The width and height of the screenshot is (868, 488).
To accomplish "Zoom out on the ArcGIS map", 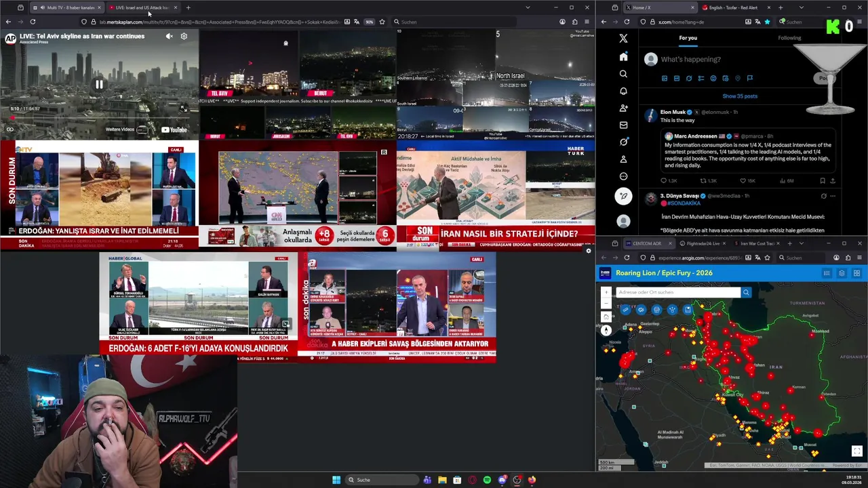I will tap(606, 303).
